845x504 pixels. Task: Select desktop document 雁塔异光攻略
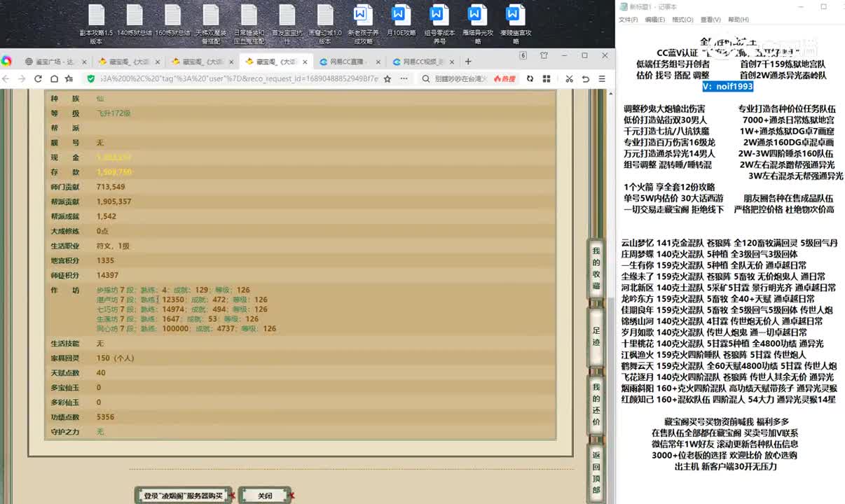477,25
